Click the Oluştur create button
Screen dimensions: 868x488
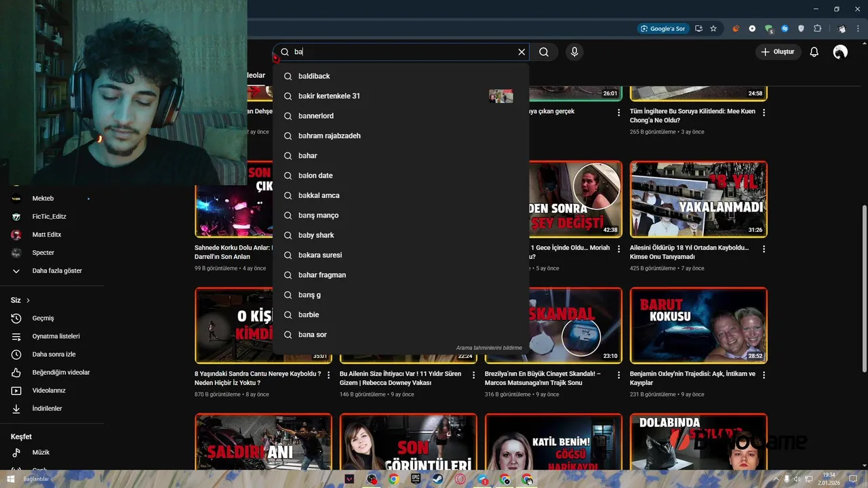(x=778, y=52)
